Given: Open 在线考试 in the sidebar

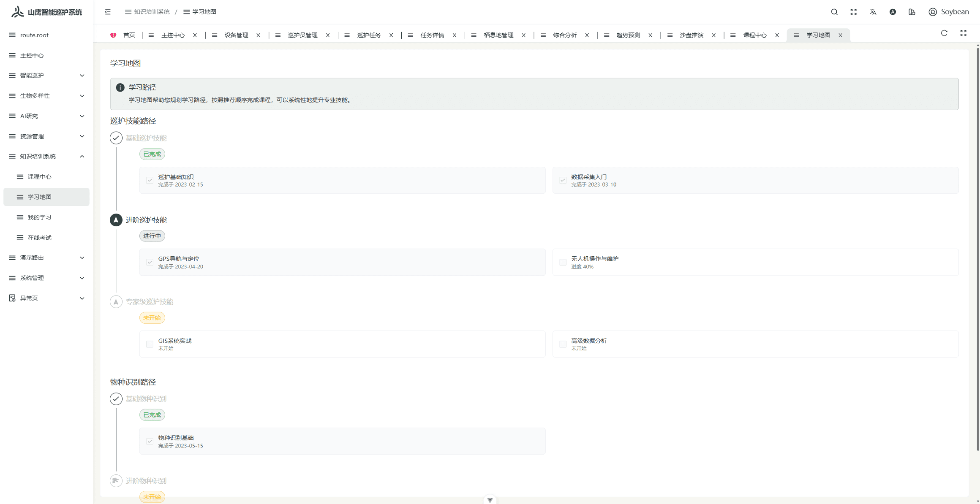Looking at the screenshot, I should pyautogui.click(x=39, y=238).
